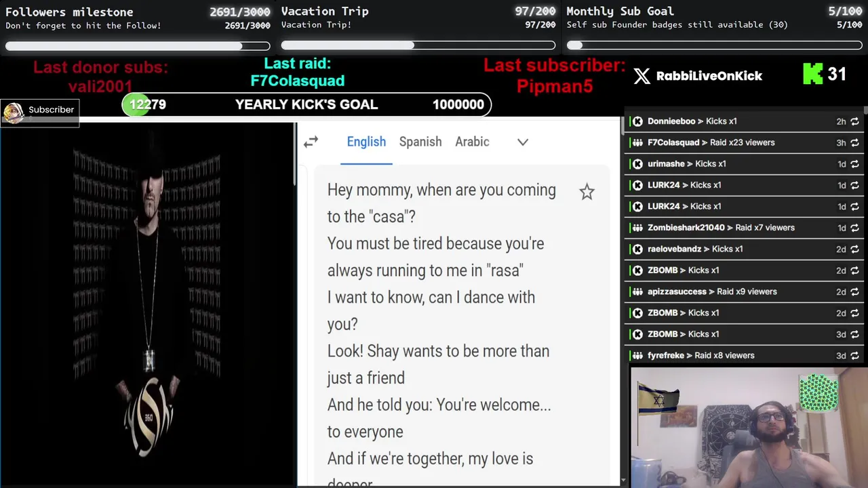Click the 1000000 yearly goal target
This screenshot has width=868, height=488.
click(458, 104)
